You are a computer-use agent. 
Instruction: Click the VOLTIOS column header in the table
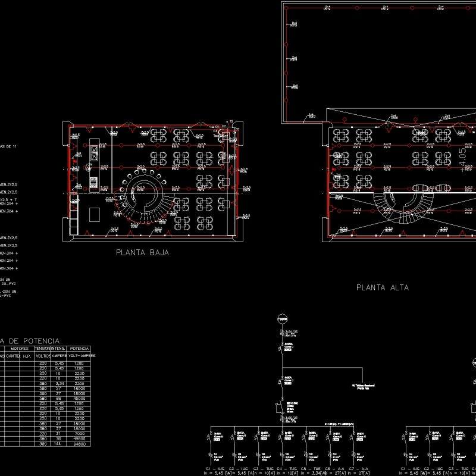[x=43, y=356]
